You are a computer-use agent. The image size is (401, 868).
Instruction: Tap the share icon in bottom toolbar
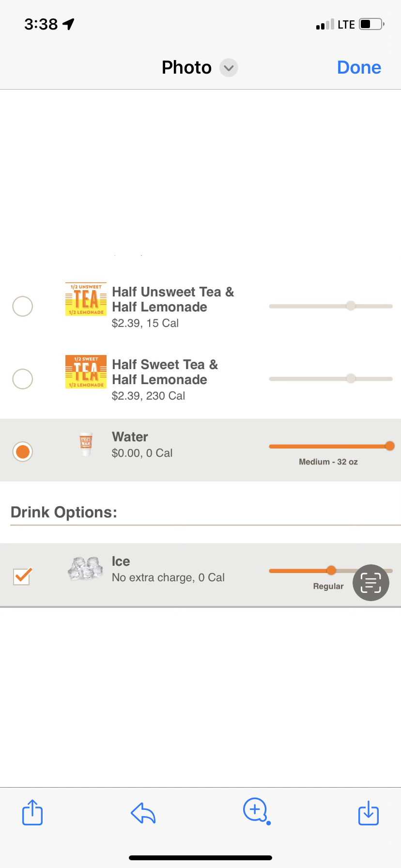click(x=32, y=812)
